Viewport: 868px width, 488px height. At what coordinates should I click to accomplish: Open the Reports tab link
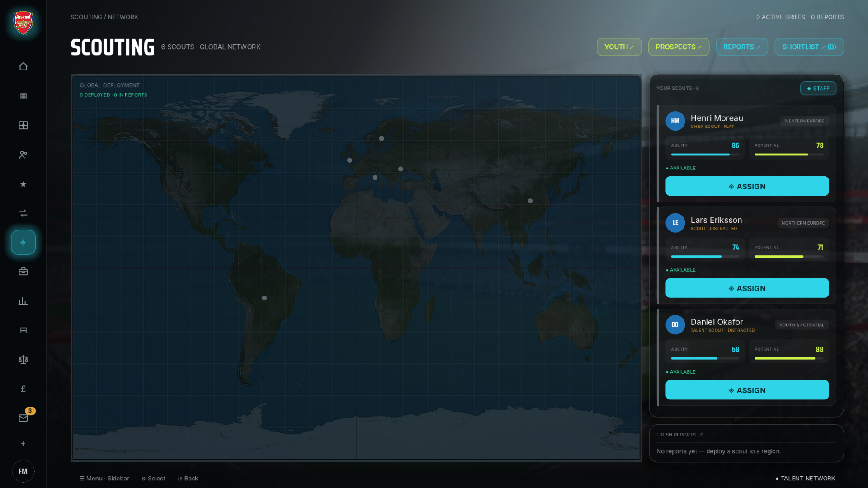pos(742,47)
